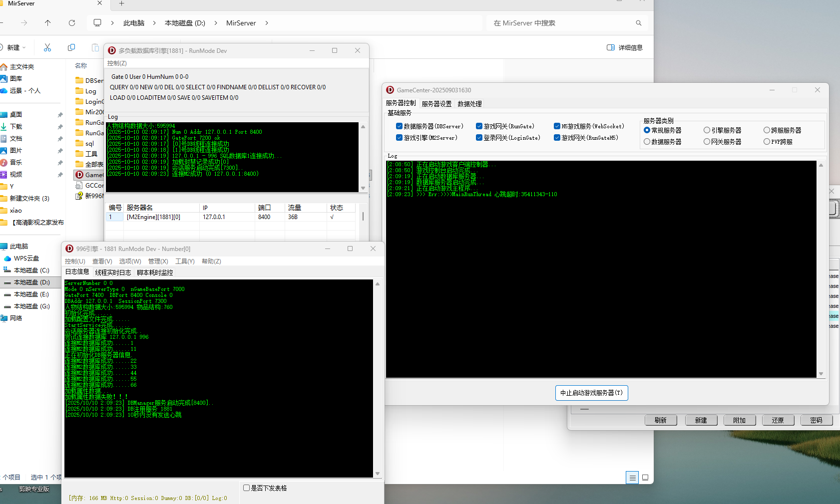The image size is (840, 504).
Task: Uncheck 数据服务器(DBServer) checkbox
Action: pos(399,126)
